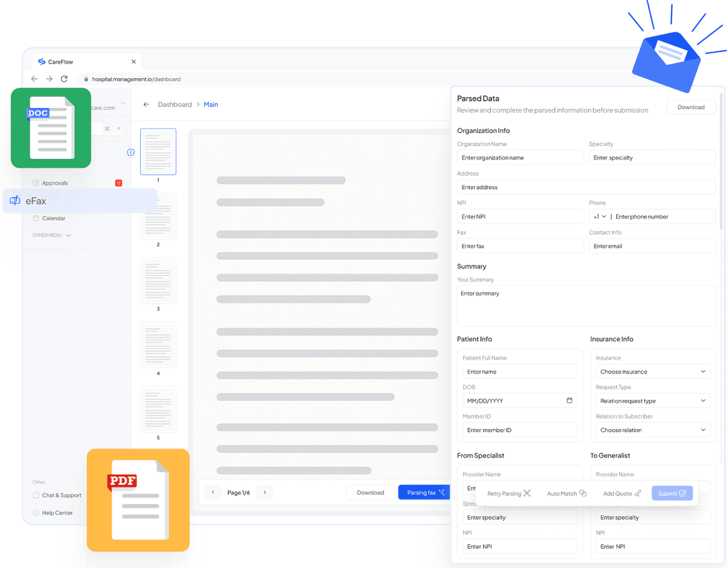Open Calendar in the sidebar
The width and height of the screenshot is (728, 568).
(53, 218)
